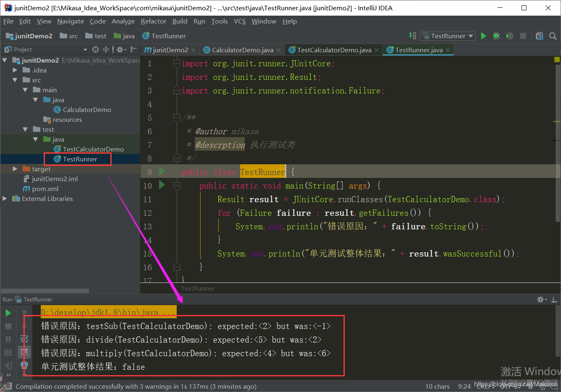
Task: Click the yellow inspection status indicator
Action: pyautogui.click(x=557, y=59)
